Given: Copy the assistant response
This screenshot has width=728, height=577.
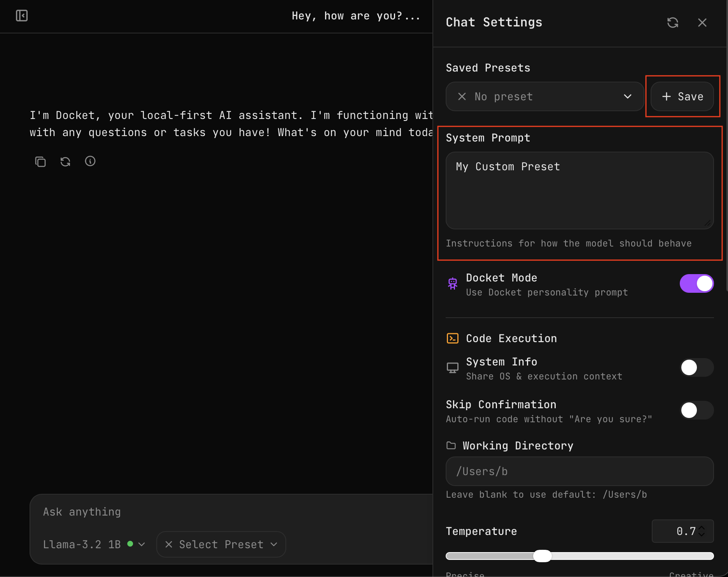Looking at the screenshot, I should (40, 161).
